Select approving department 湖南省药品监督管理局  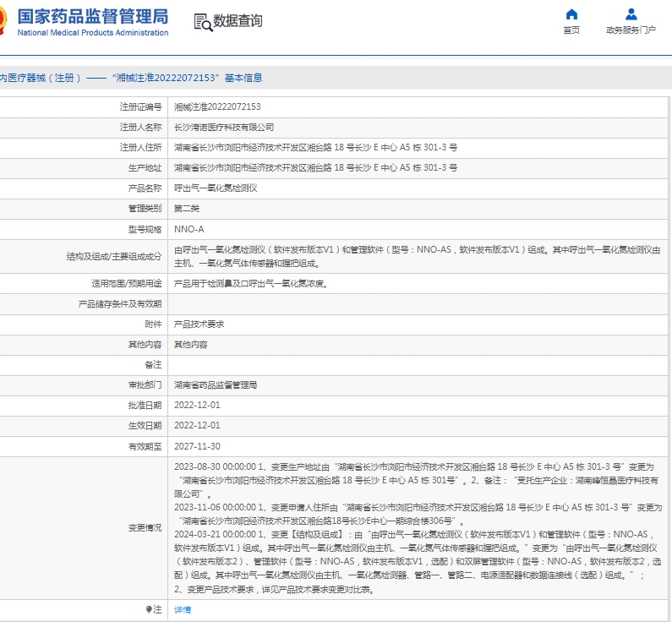point(216,384)
